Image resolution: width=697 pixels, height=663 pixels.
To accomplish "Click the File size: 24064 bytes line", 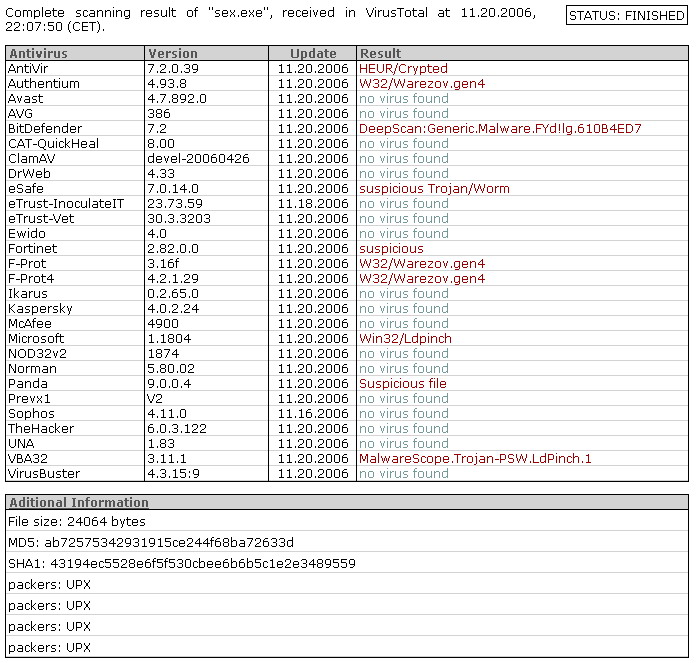I will coord(77,522).
